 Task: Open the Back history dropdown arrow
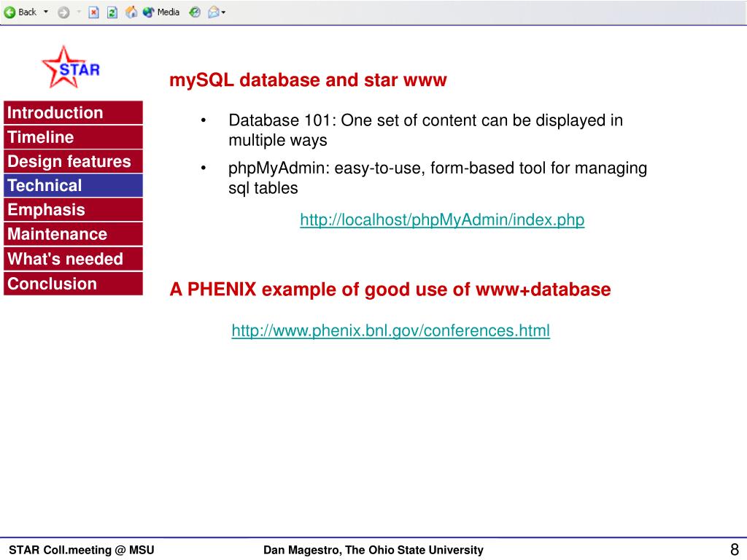point(46,12)
